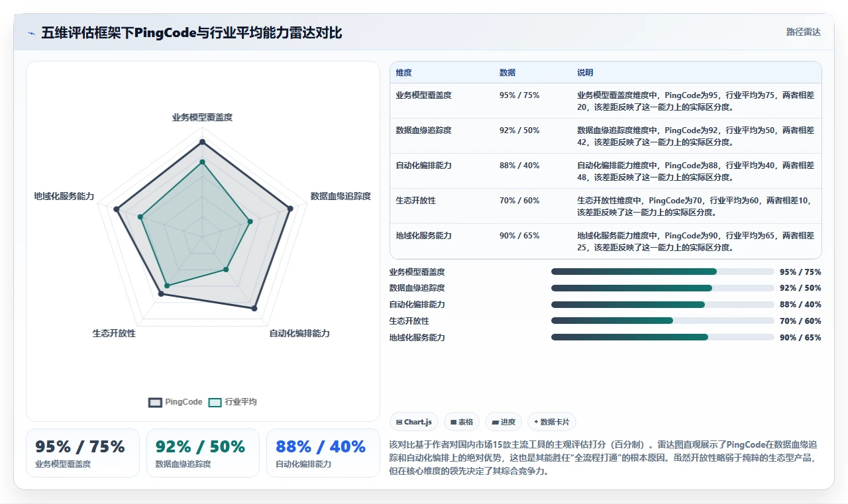
Task: Click the PingCode legend label
Action: (x=184, y=402)
